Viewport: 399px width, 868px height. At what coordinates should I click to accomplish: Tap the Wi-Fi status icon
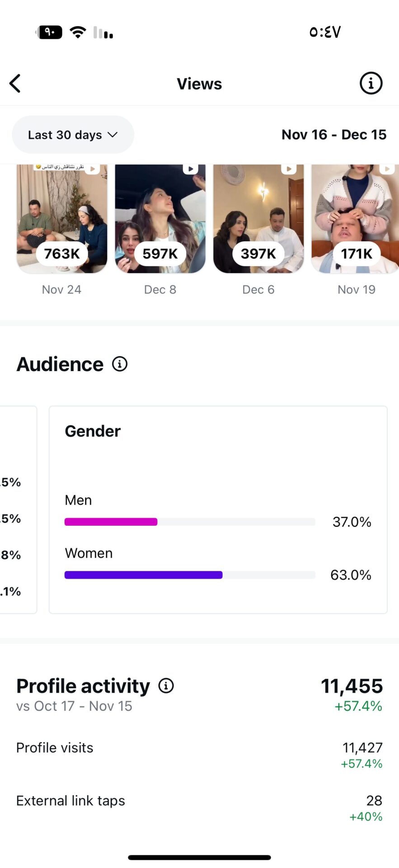pos(78,32)
